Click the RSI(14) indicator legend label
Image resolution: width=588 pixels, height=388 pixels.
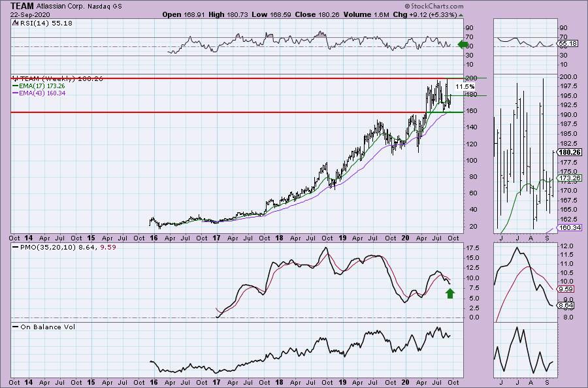(42, 23)
